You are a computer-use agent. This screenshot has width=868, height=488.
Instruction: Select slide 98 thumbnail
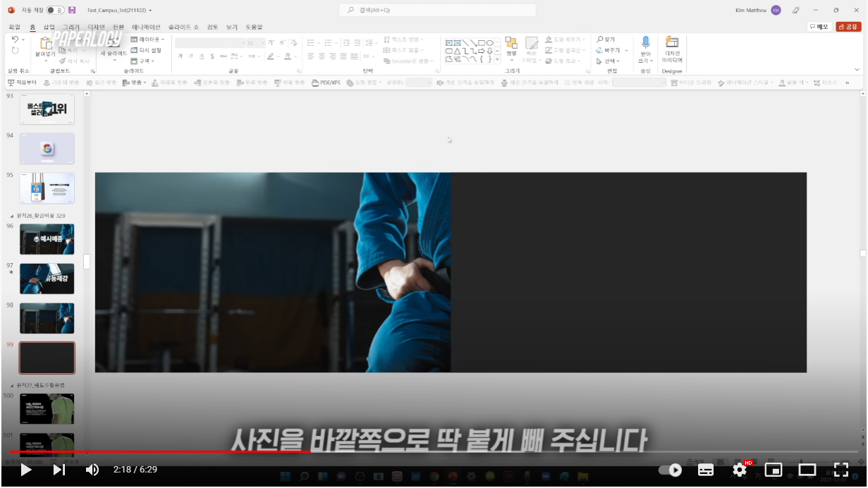pos(47,318)
